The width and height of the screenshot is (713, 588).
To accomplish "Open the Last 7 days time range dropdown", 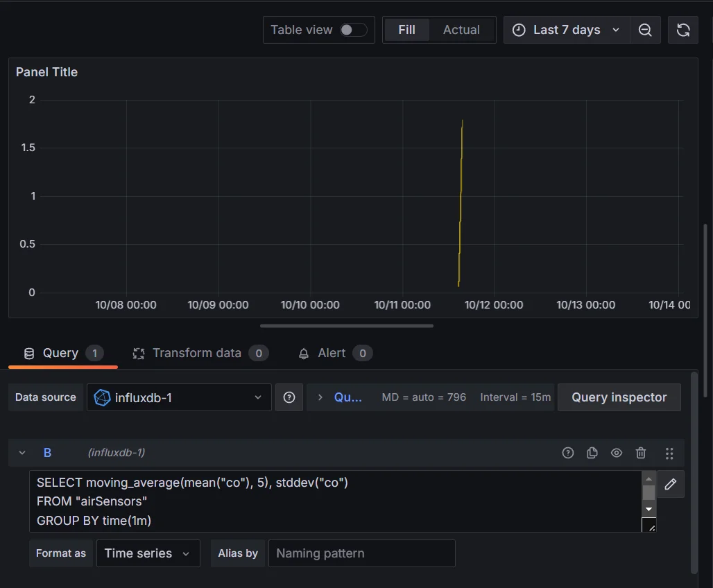I will coord(566,30).
